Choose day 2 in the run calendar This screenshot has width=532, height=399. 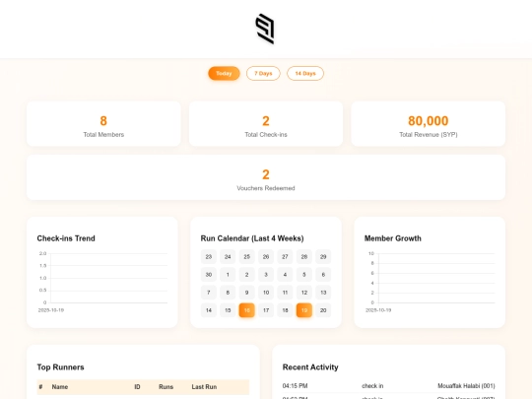point(246,275)
